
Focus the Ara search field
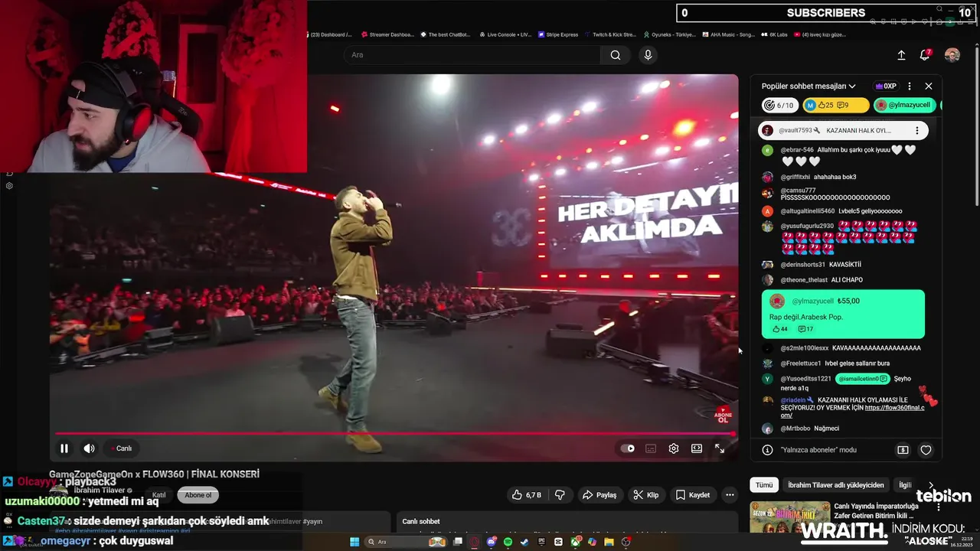click(x=472, y=55)
